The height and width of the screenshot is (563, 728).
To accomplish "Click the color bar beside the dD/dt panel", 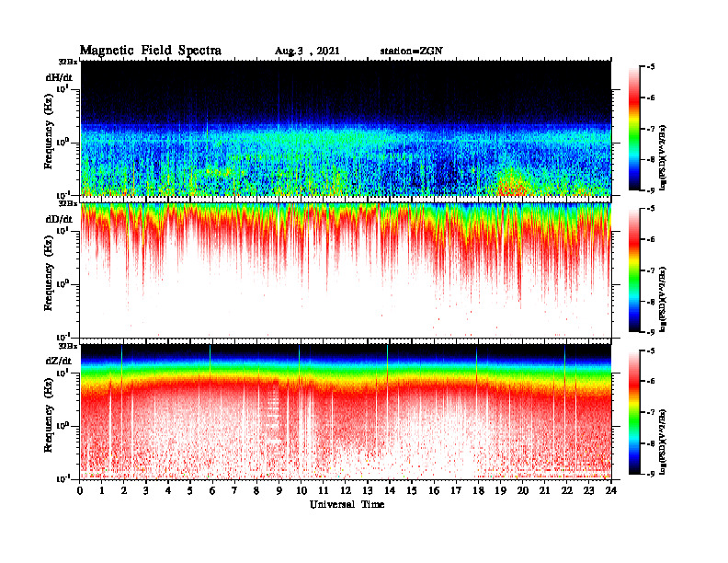I will point(634,270).
